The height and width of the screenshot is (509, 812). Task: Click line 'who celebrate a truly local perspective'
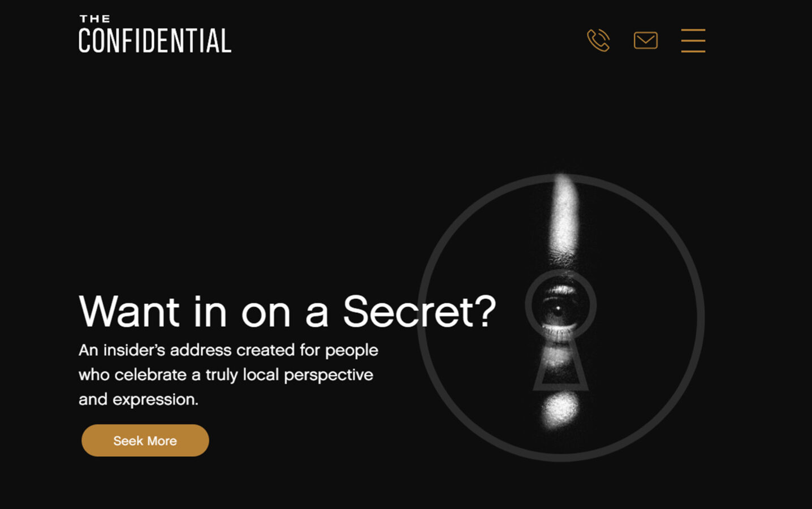[226, 376]
